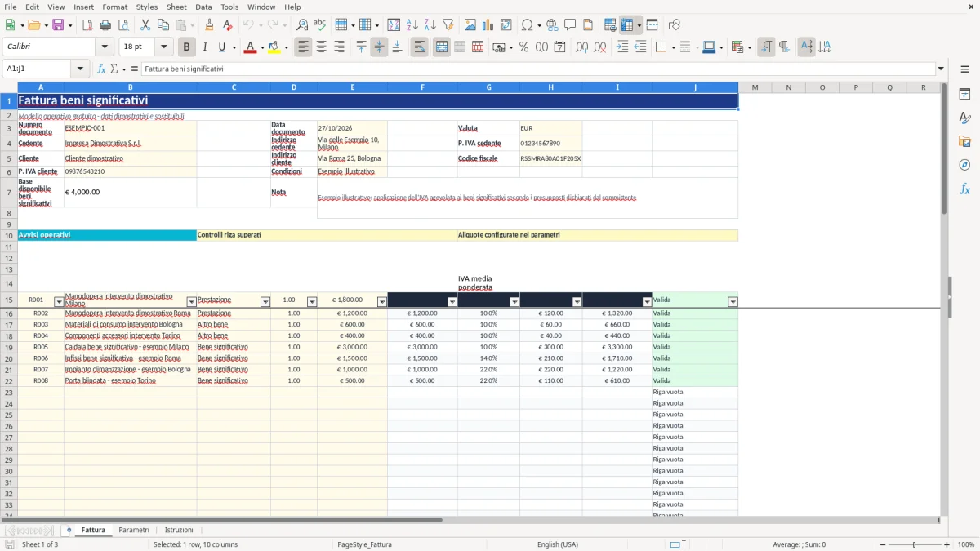Click the Print icon

[x=105, y=25]
